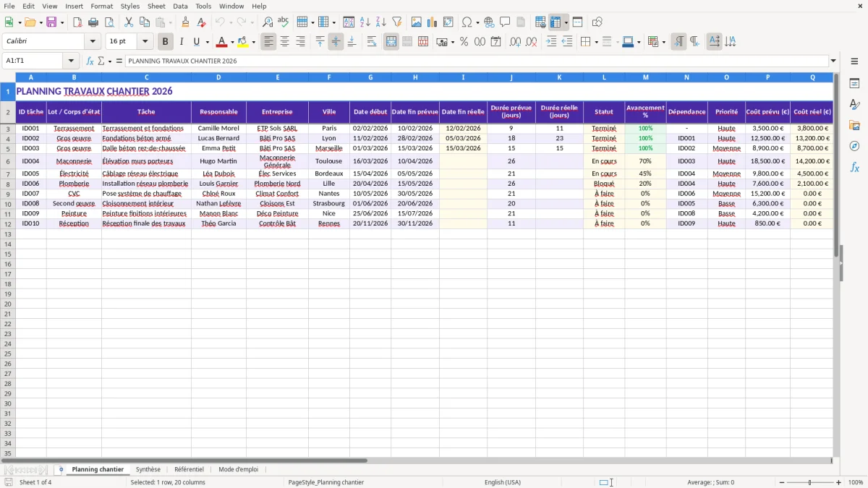Sort ascending A to Z
The image size is (868, 488).
(365, 22)
